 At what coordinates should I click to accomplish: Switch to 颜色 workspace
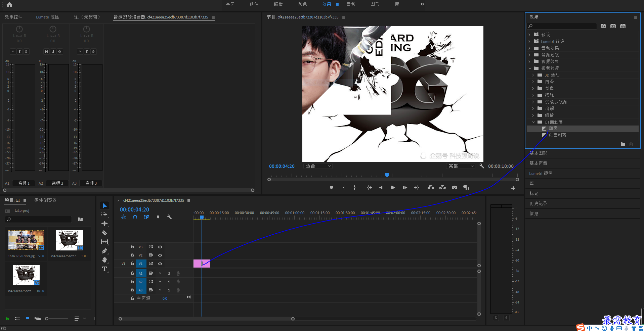302,4
